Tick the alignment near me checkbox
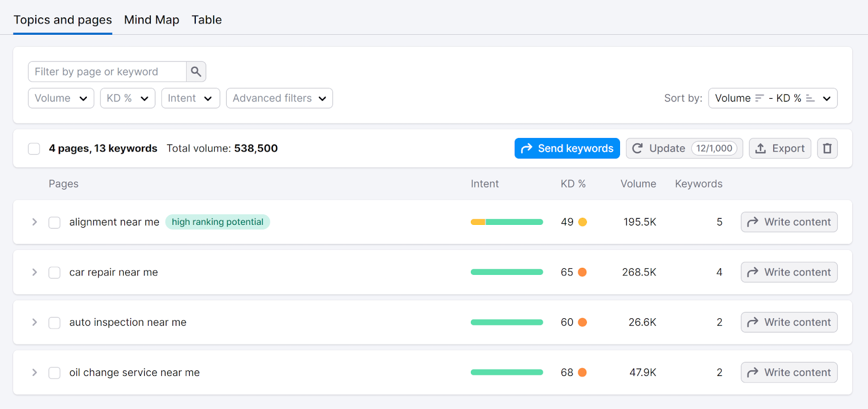The image size is (868, 409). click(x=54, y=223)
